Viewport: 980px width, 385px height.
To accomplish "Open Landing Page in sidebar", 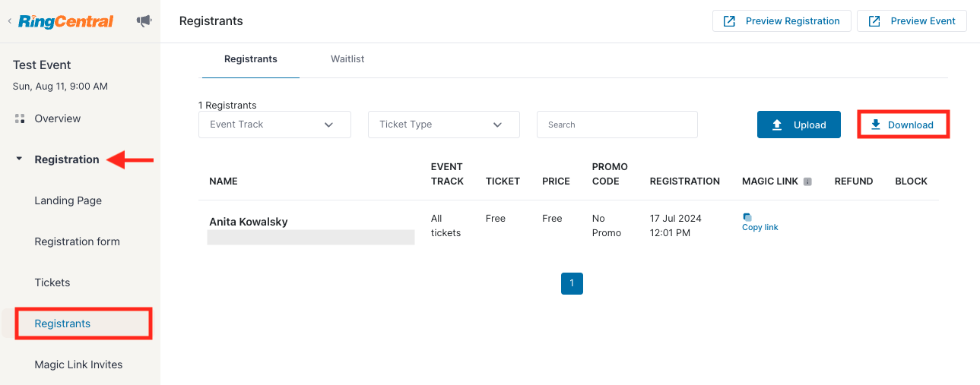I will (x=68, y=200).
